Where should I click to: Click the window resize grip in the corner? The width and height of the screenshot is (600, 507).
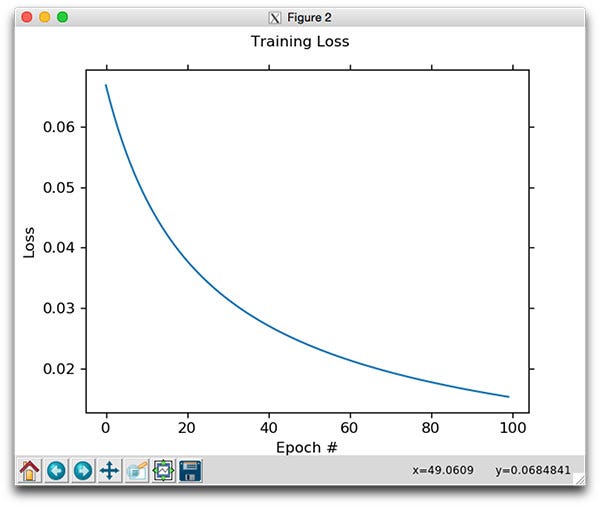(580, 479)
